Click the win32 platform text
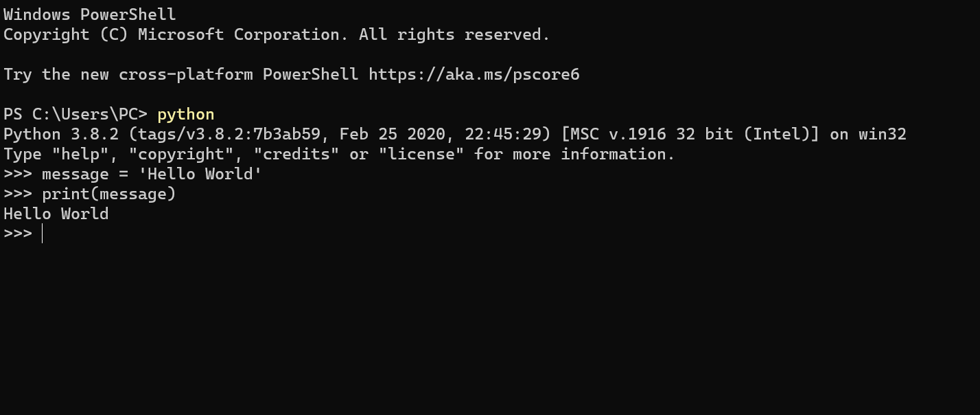 coord(883,134)
